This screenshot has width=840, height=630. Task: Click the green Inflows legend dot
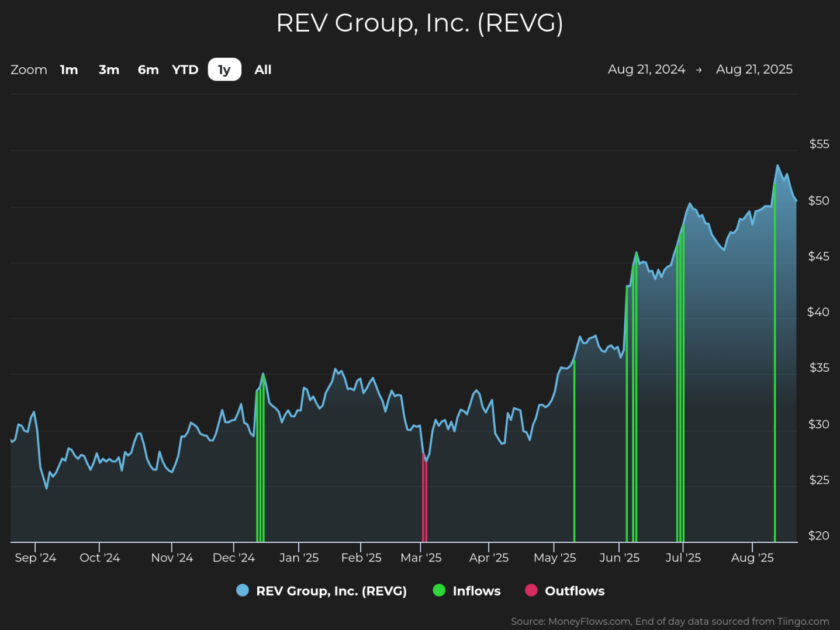point(439,590)
